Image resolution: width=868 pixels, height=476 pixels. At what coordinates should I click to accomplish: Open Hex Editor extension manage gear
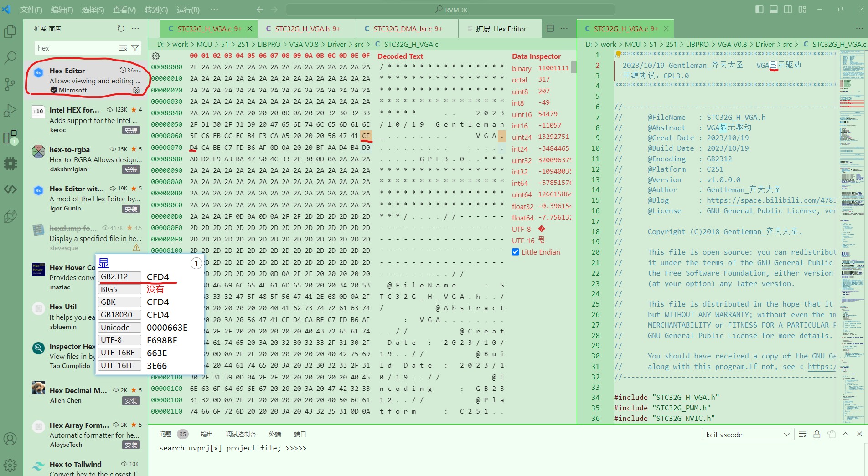[x=136, y=90]
